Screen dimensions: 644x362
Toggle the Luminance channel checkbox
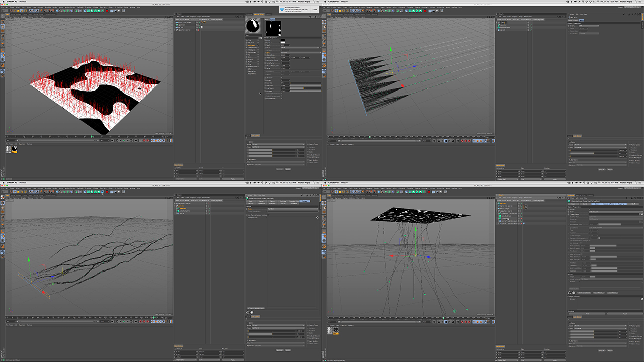point(258,45)
